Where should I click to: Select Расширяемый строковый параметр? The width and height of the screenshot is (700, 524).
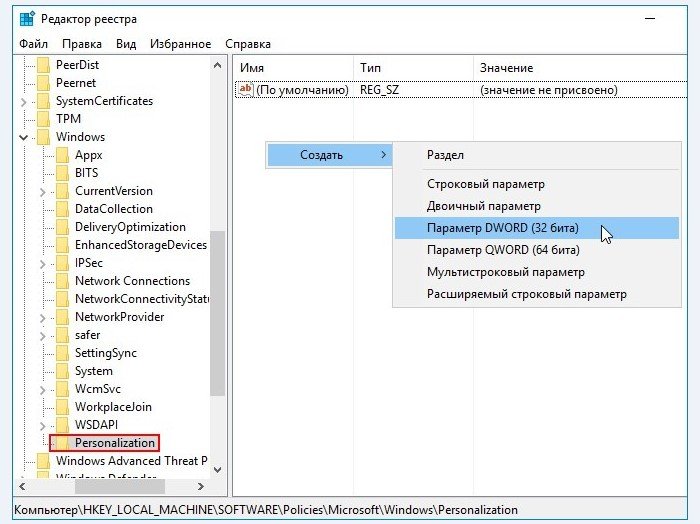(x=537, y=294)
